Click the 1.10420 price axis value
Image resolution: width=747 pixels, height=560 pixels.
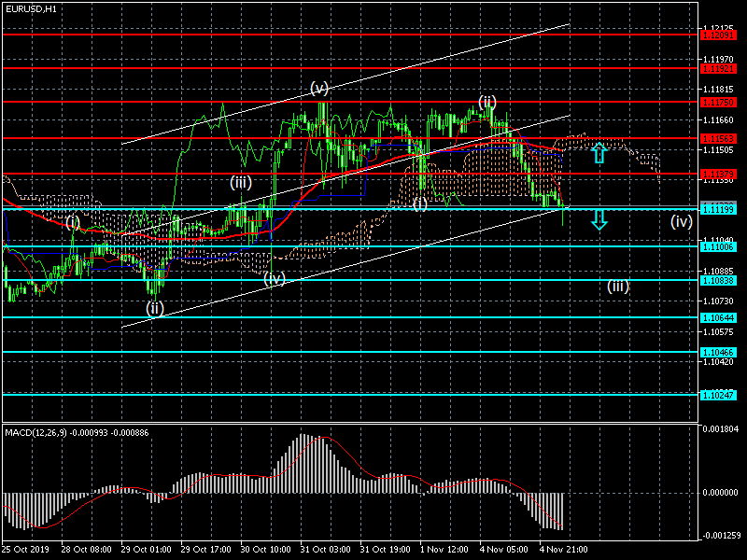pyautogui.click(x=718, y=362)
